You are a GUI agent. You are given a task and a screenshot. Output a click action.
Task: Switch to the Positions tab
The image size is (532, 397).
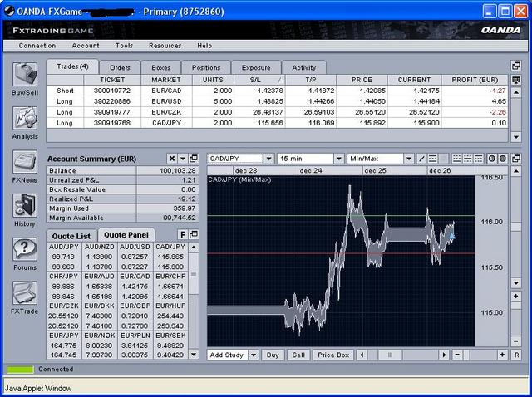(206, 67)
